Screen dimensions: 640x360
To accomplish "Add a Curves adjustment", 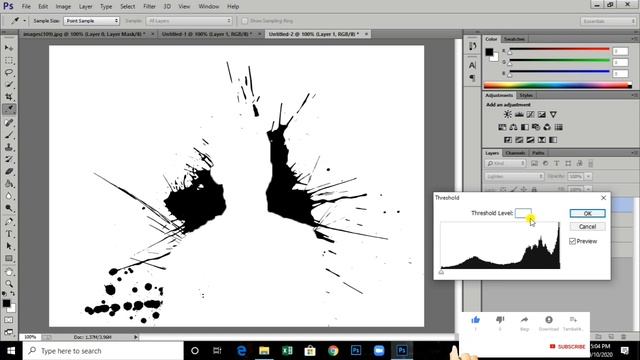I will [530, 115].
